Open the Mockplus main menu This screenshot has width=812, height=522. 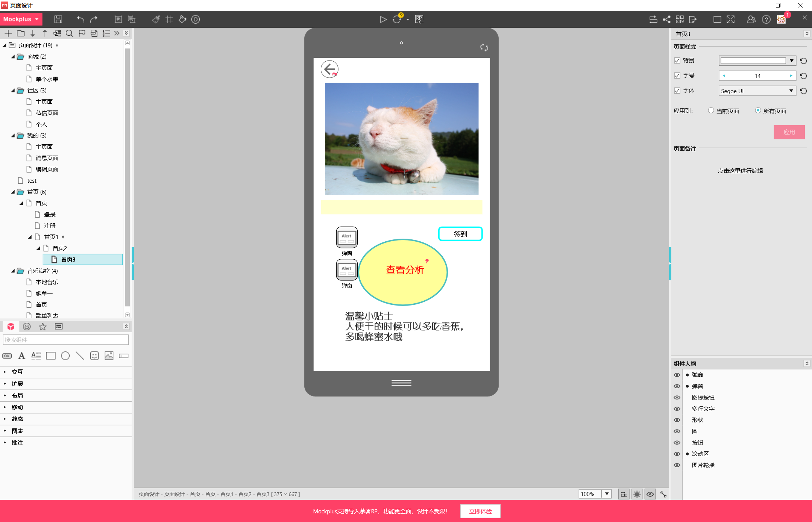pyautogui.click(x=21, y=19)
